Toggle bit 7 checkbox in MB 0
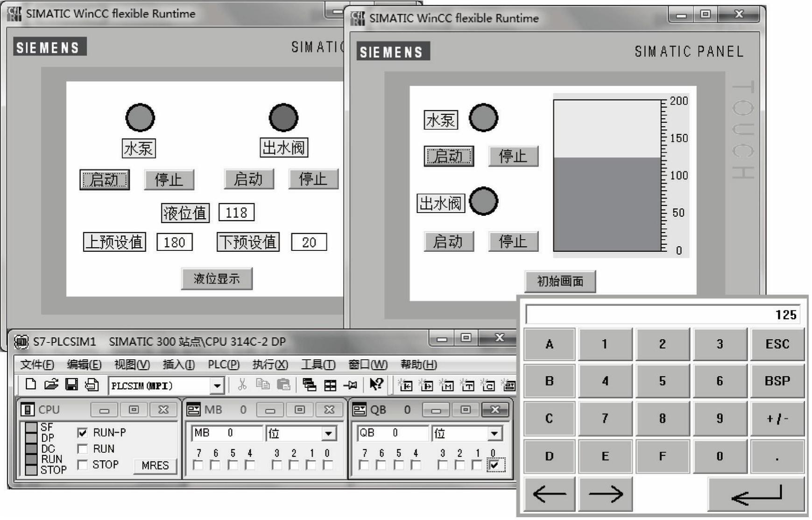Viewport: 812px width, 520px height. pyautogui.click(x=198, y=465)
